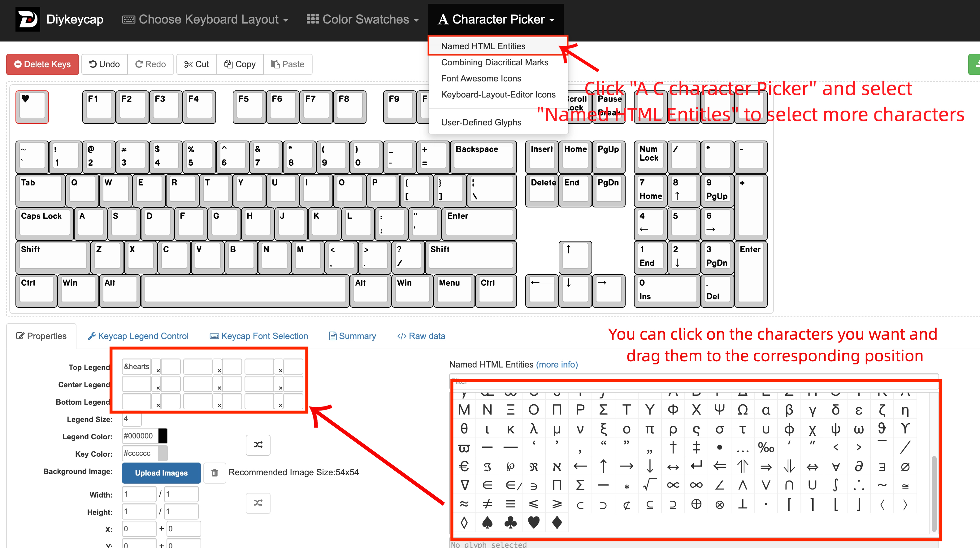The image size is (980, 548).
Task: Pick the capital Omega glyph
Action: pos(743,410)
